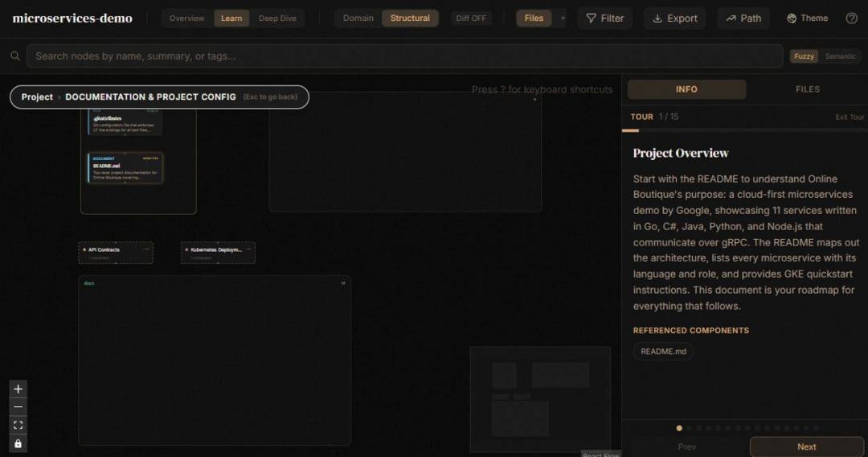
Task: Open the help question mark icon
Action: (851, 19)
